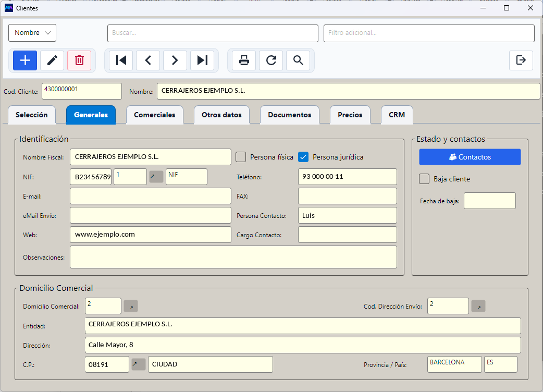Open the Nombre search field dropdown
Viewport: 543px width, 392px height.
click(32, 32)
